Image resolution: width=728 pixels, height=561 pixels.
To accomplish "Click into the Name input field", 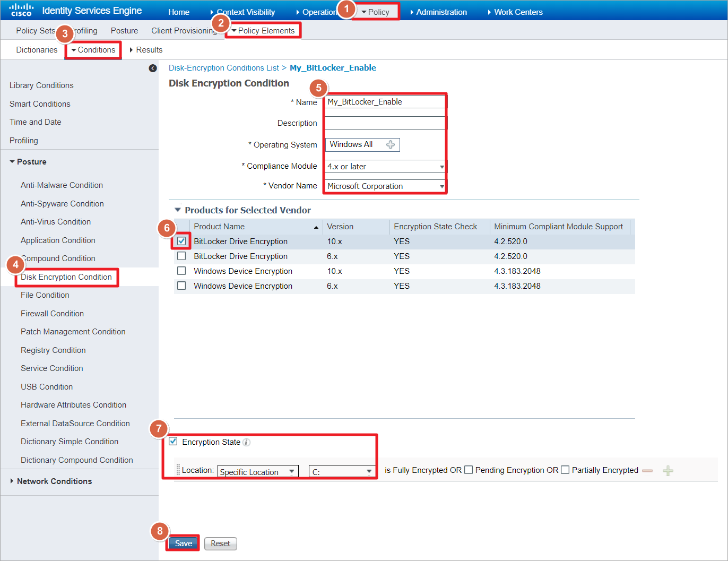I will 385,102.
